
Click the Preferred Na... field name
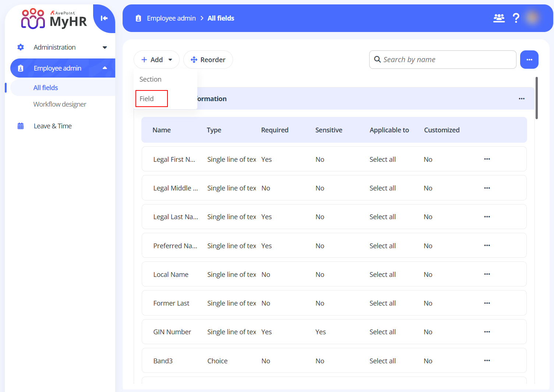tap(175, 246)
